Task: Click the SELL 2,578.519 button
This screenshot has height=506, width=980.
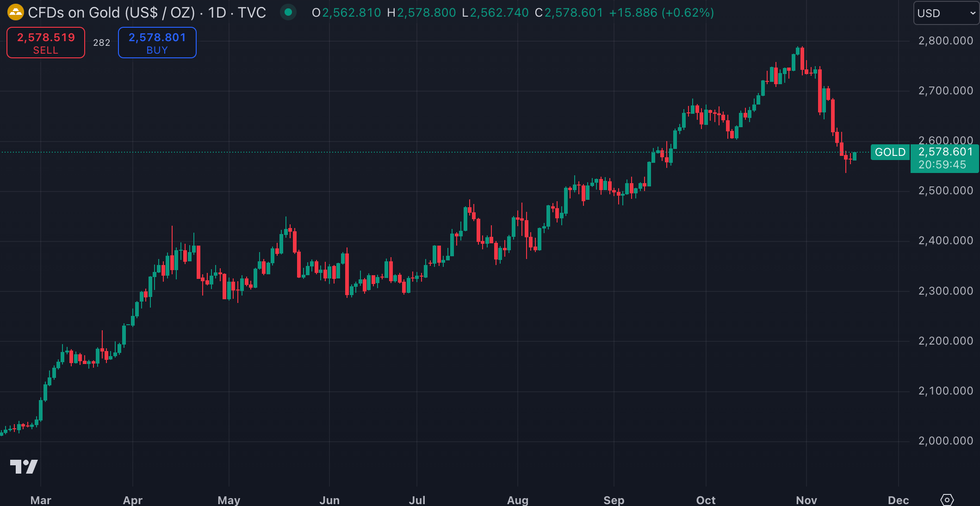Action: coord(46,43)
